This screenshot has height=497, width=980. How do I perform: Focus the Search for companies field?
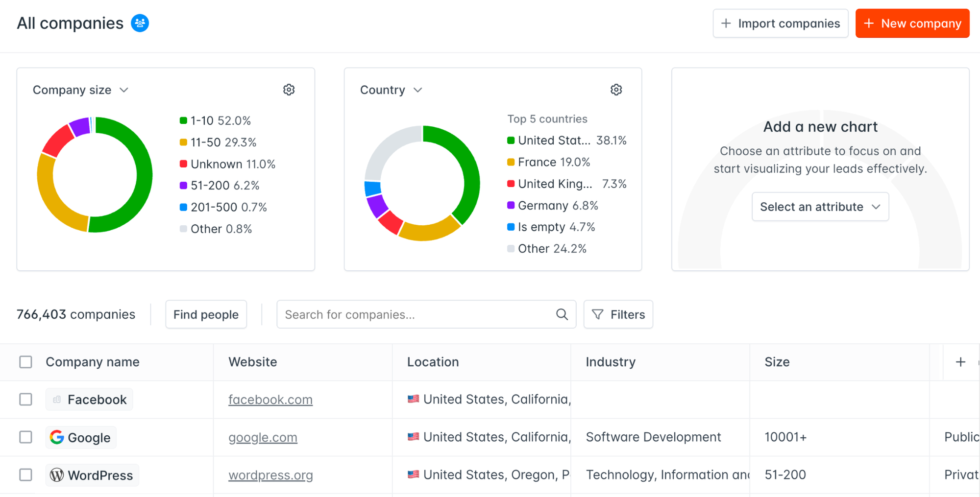coord(416,314)
